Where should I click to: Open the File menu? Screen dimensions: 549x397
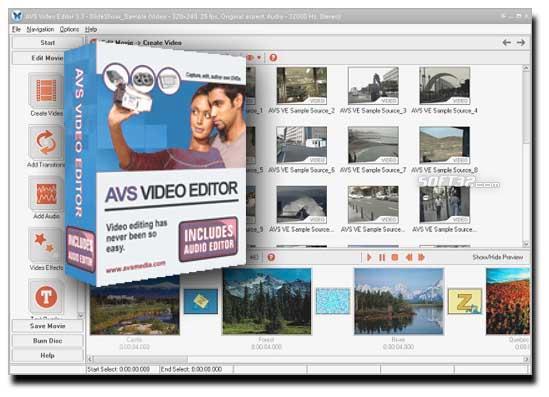pyautogui.click(x=16, y=29)
